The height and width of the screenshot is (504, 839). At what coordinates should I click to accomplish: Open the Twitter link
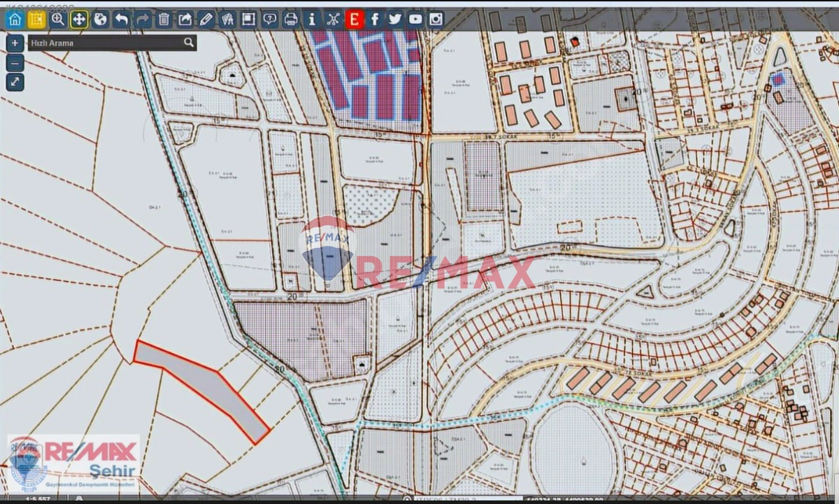tap(395, 20)
